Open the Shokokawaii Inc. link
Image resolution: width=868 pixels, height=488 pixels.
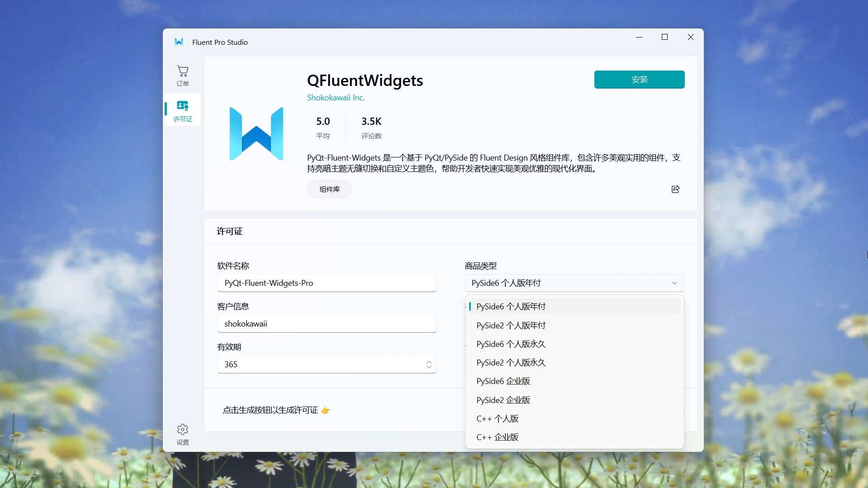coord(336,98)
